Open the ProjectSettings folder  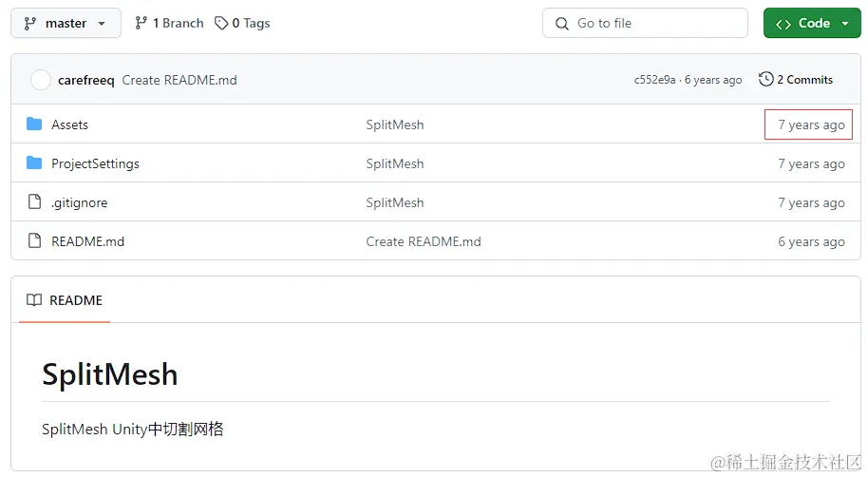tap(95, 164)
